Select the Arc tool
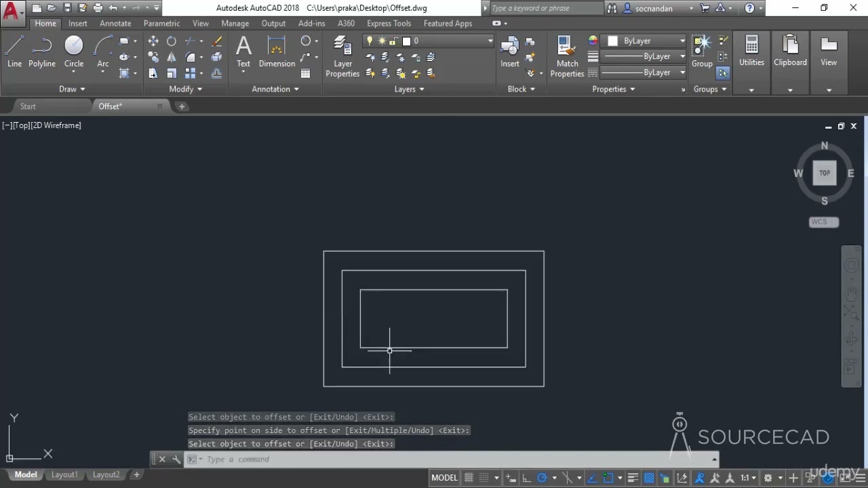Screen dimensions: 868x488 click(103, 52)
